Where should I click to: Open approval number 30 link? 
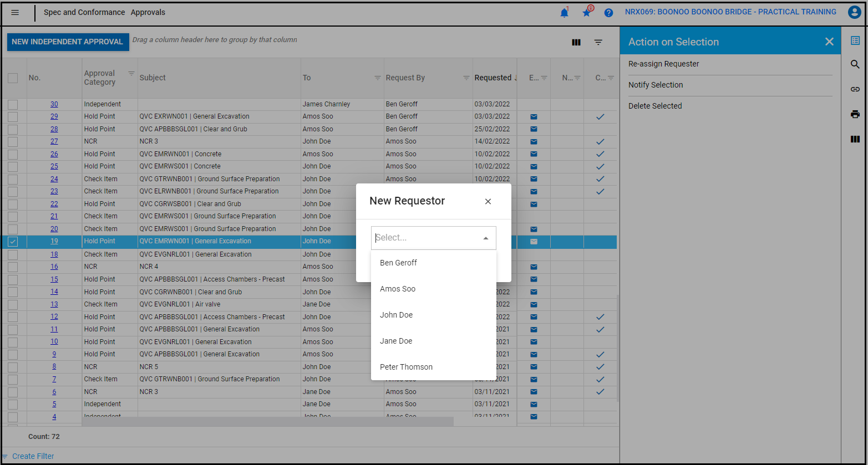(54, 104)
